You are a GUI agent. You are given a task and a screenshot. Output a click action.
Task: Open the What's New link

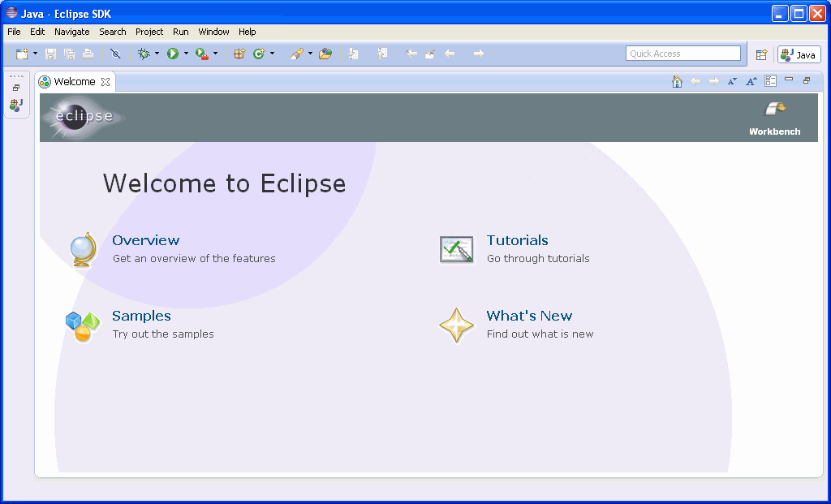(x=529, y=316)
